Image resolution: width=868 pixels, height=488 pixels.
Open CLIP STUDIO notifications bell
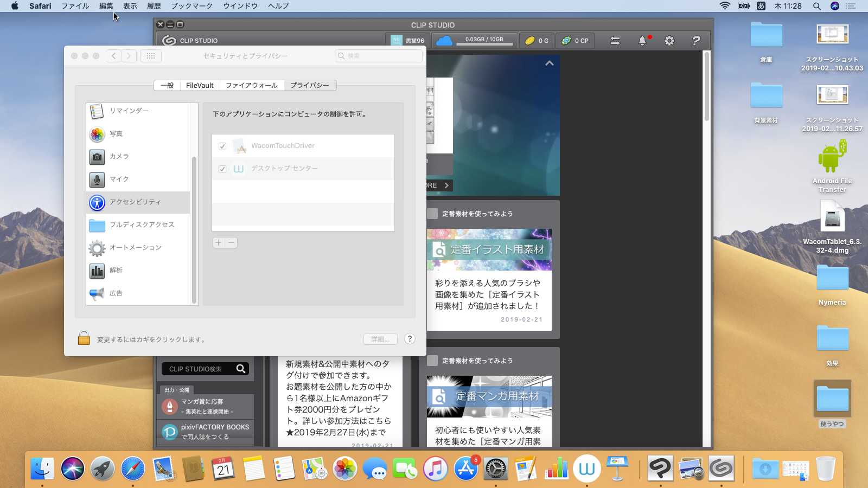(x=642, y=41)
